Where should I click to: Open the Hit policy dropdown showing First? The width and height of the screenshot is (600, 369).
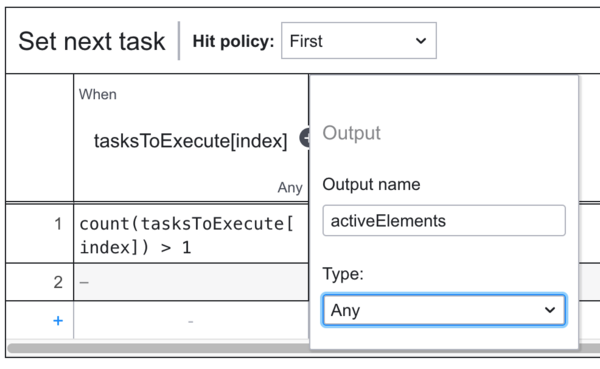point(359,41)
